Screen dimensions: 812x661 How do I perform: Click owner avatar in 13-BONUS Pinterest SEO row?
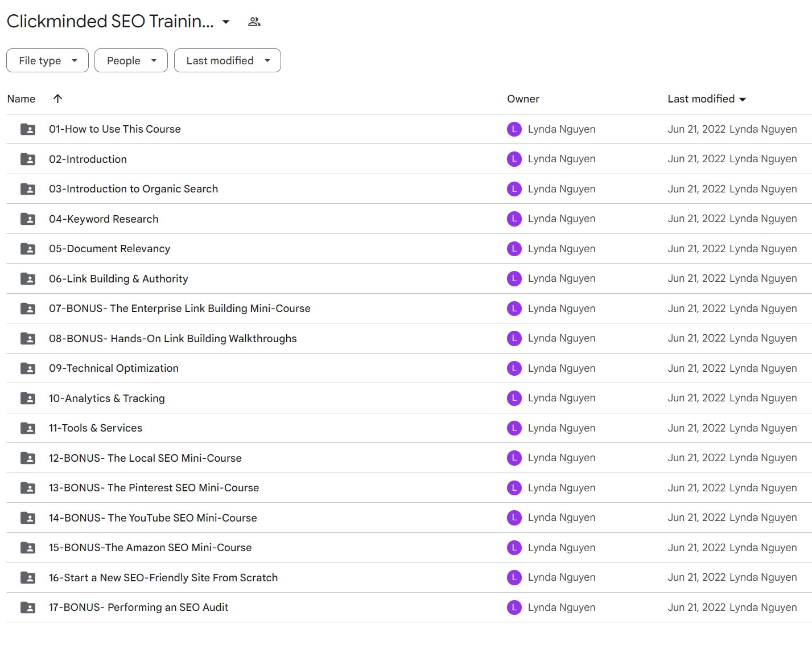[514, 488]
